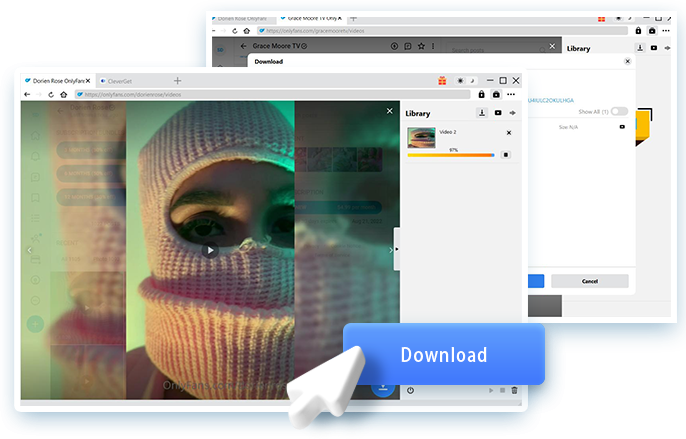Viewport: 686px width, 439px height.
Task: Switch to Dorien Rose tab in back window
Action: click(x=242, y=18)
